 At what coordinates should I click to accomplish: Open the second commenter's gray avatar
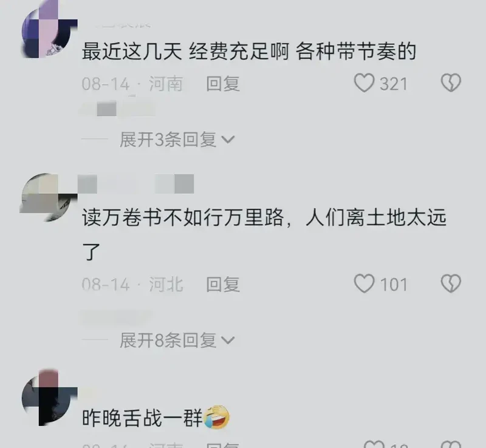point(49,197)
